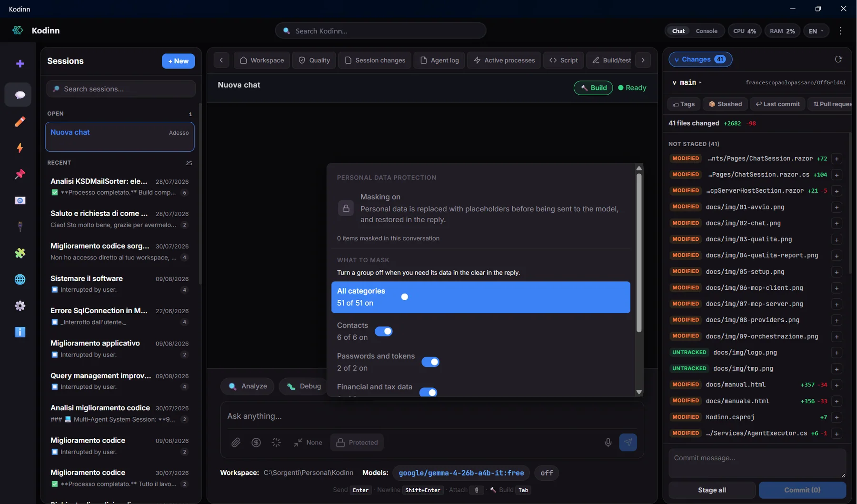The image size is (857, 504).
Task: Click the Analyze quick action
Action: tap(248, 386)
